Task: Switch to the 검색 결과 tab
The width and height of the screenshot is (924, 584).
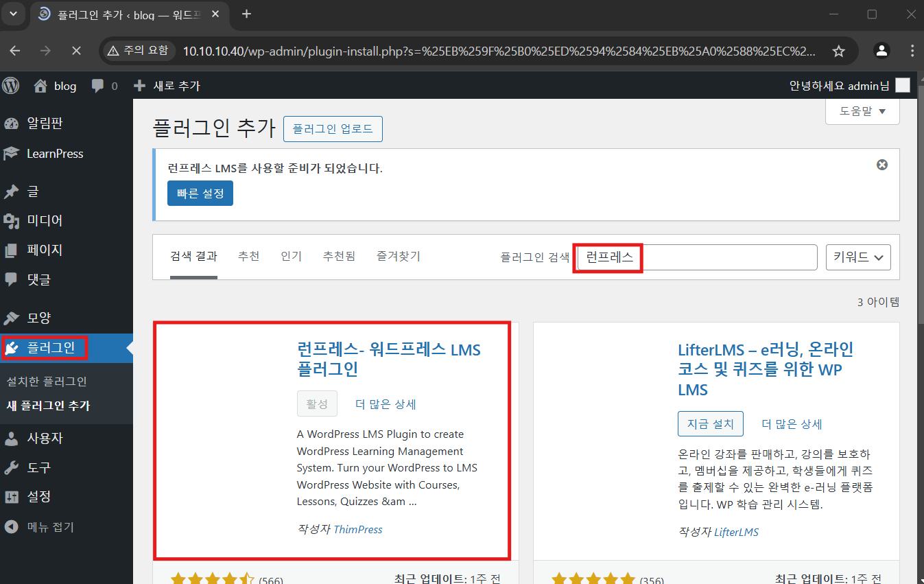Action: [193, 257]
